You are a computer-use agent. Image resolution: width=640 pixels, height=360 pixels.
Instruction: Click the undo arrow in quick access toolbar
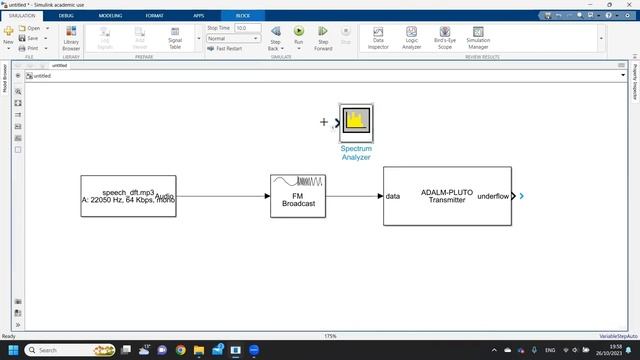tap(558, 16)
